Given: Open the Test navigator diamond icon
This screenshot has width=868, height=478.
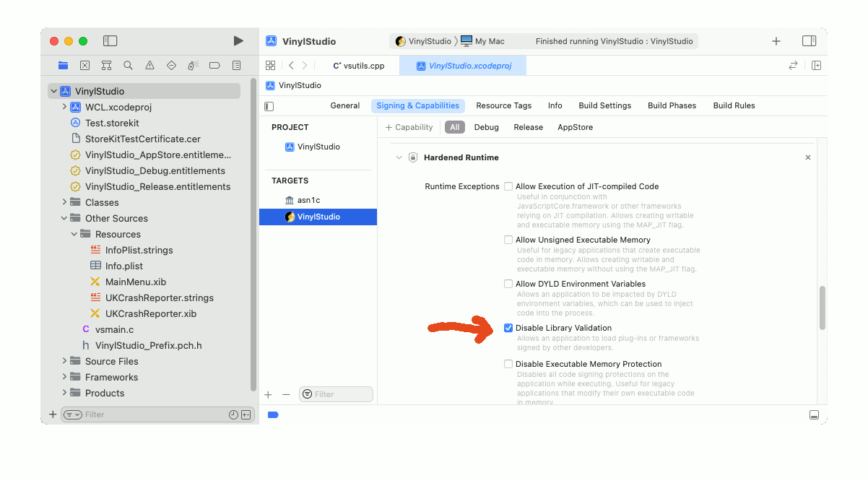Looking at the screenshot, I should tap(171, 65).
